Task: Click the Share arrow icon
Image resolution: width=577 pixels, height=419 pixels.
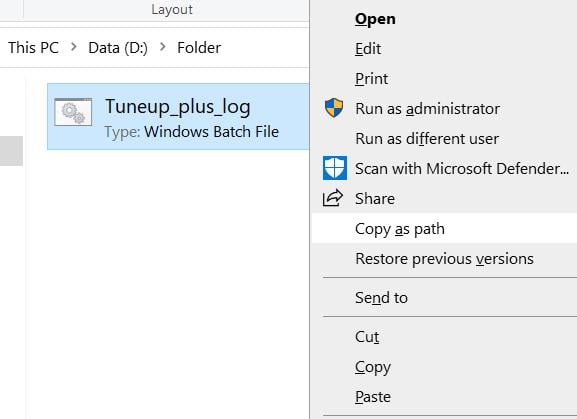Action: [x=333, y=198]
